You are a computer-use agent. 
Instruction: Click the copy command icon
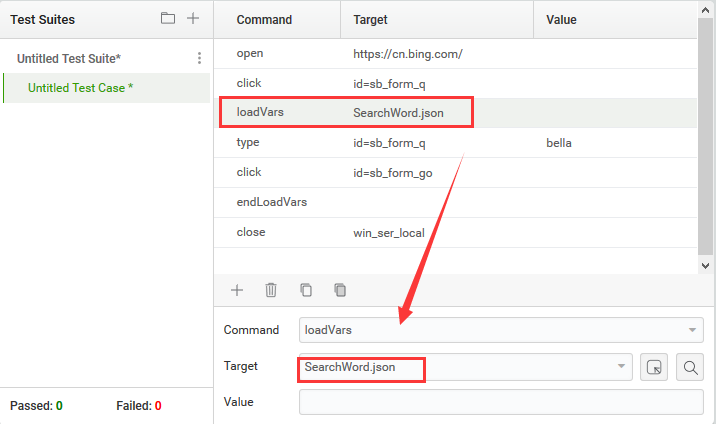(306, 290)
